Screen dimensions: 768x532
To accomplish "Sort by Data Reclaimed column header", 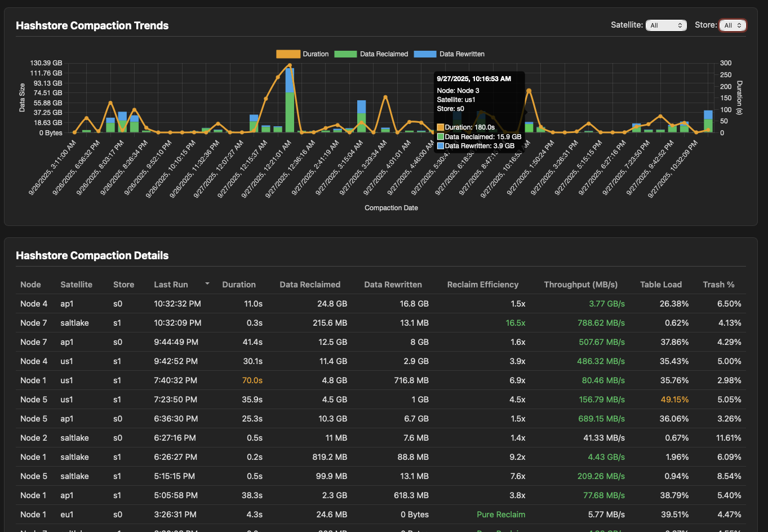I will [310, 285].
